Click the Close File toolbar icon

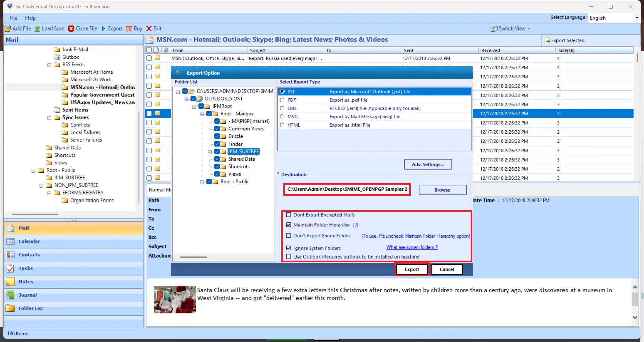tap(71, 28)
